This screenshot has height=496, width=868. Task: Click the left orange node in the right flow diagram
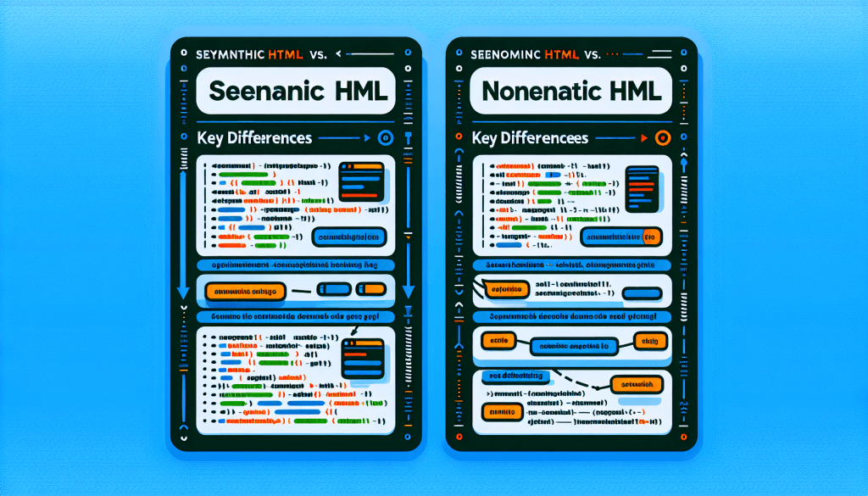pos(498,341)
